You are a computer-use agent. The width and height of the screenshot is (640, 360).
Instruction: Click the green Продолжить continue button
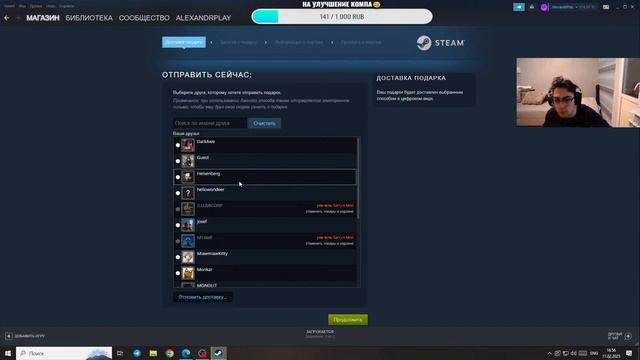pyautogui.click(x=348, y=320)
